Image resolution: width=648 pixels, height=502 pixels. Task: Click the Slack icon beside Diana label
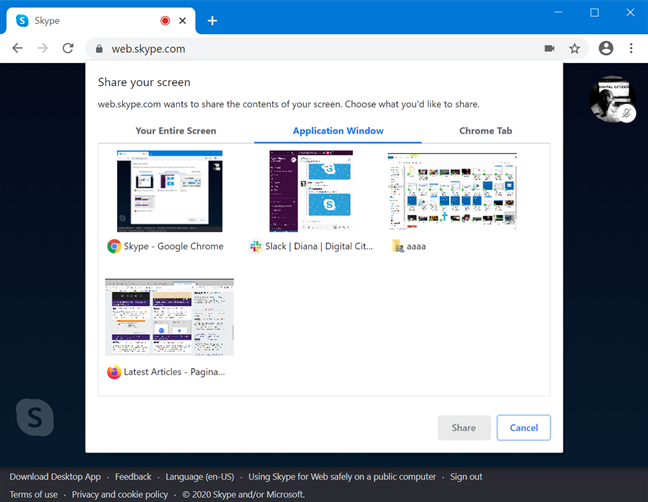tap(255, 246)
